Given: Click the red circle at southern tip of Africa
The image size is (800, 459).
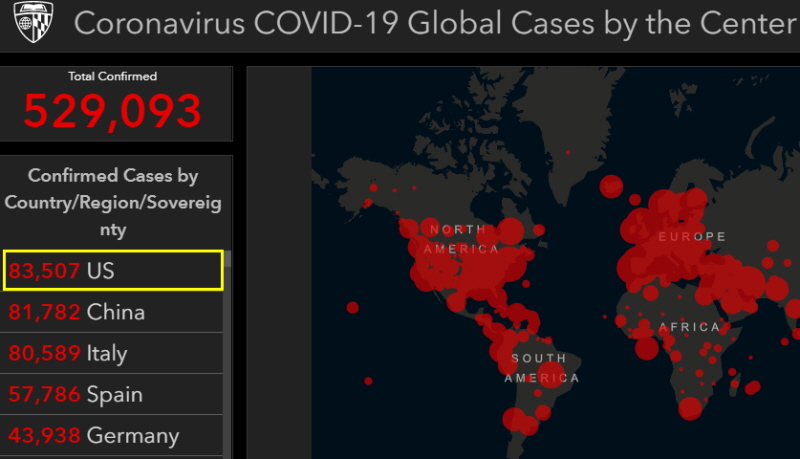Looking at the screenshot, I should click(690, 409).
